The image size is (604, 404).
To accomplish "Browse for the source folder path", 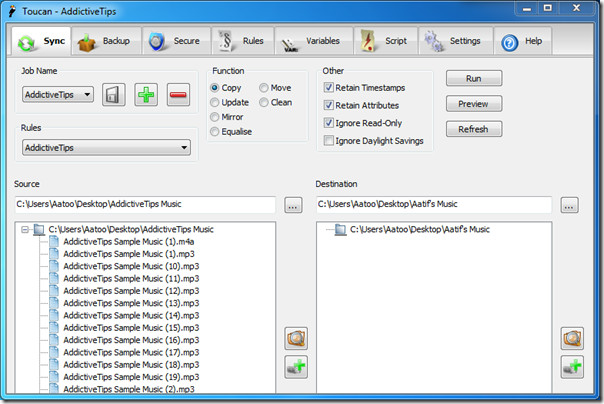I will pyautogui.click(x=293, y=205).
